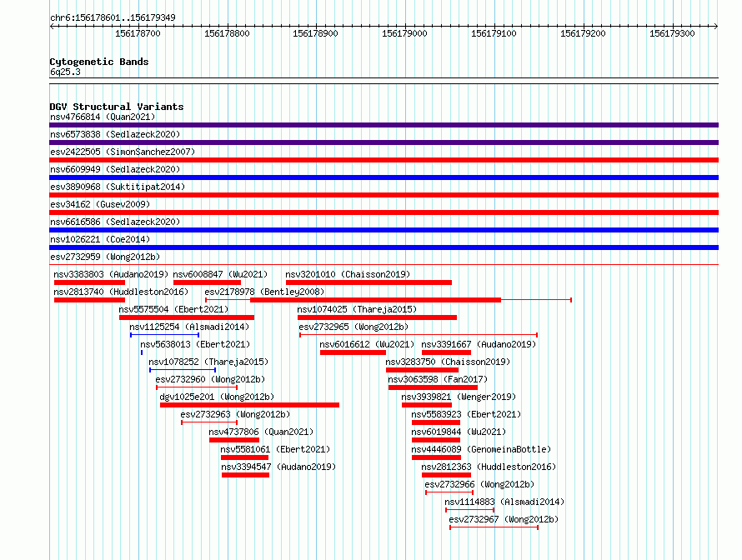
Task: Click nsv3394547 (Audano2019) label
Action: 278,467
